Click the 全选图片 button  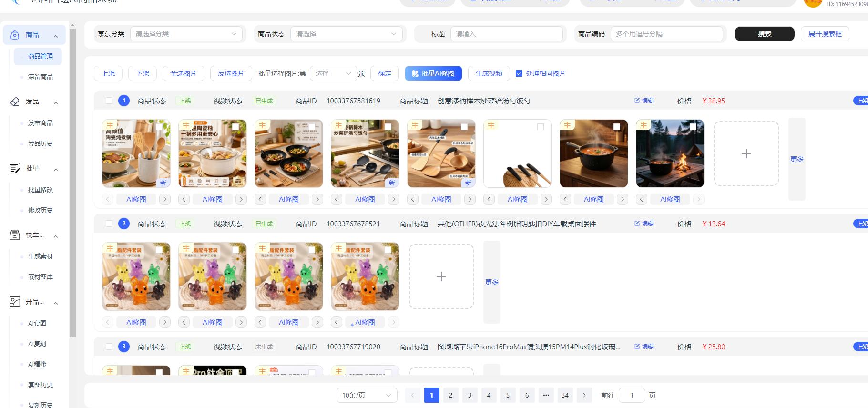click(x=184, y=73)
